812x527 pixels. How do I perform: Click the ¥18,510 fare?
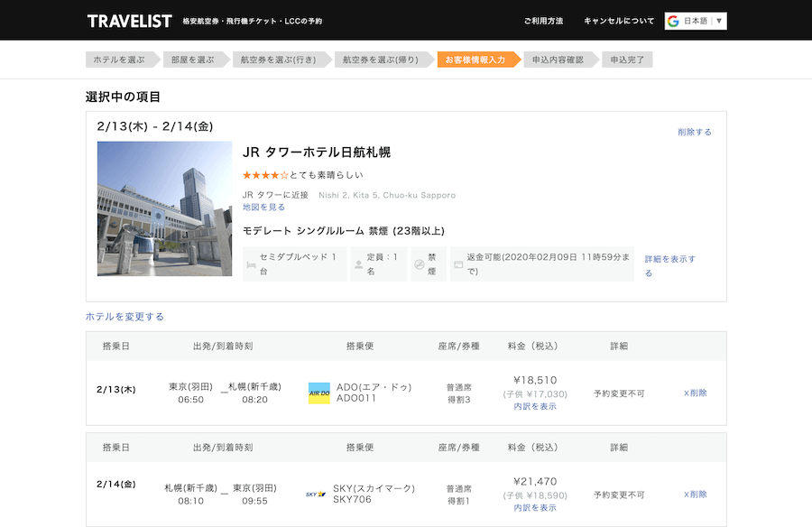tap(535, 380)
